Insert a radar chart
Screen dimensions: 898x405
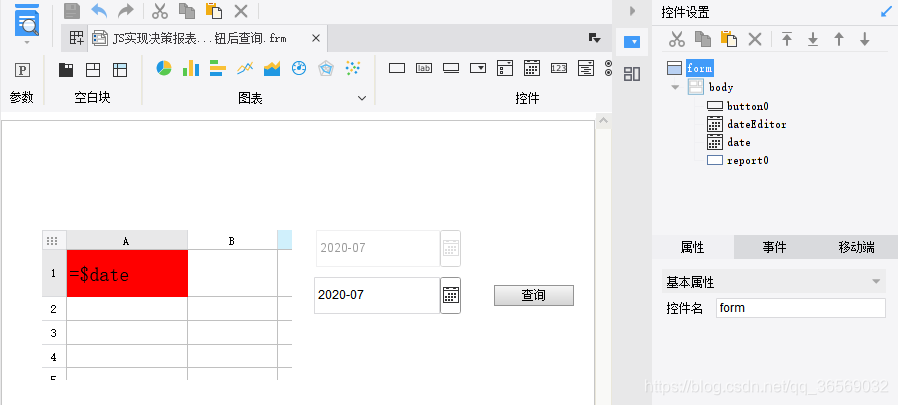pyautogui.click(x=326, y=68)
